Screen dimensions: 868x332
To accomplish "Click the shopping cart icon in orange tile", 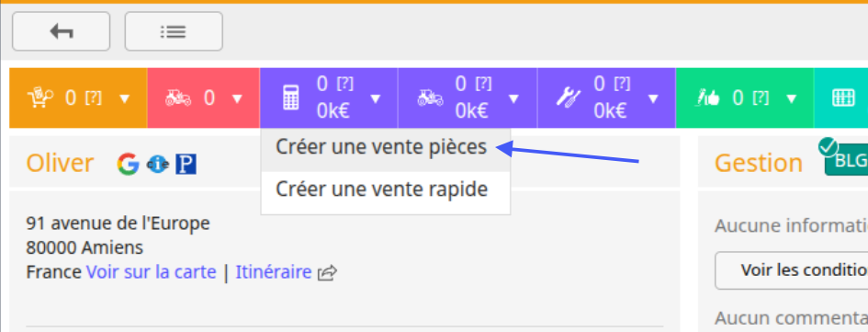I will (41, 98).
